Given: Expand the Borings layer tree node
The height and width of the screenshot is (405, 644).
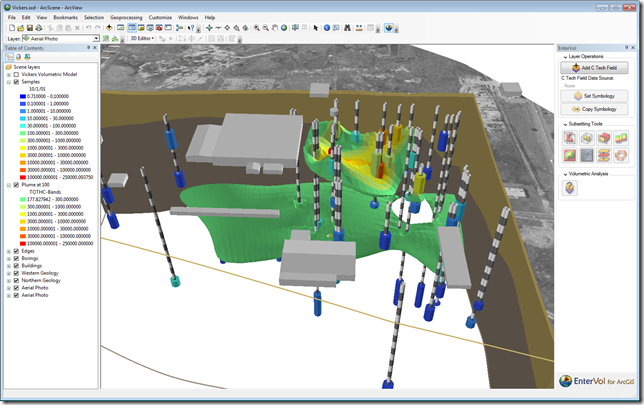Looking at the screenshot, I should [8, 258].
